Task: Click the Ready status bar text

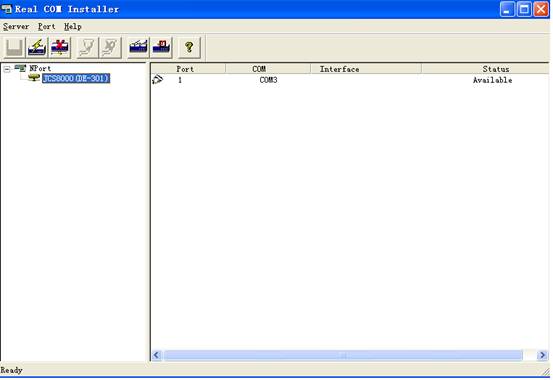Action: [12, 370]
